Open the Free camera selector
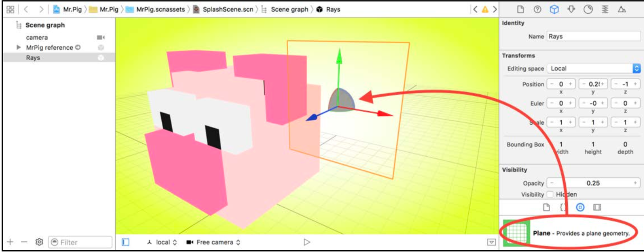The height and width of the screenshot is (252, 644). pos(214,242)
